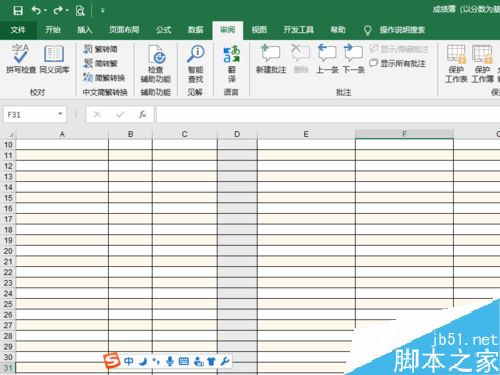The height and width of the screenshot is (375, 500).
Task: Click the 删除 comment button
Action: [x=301, y=59]
